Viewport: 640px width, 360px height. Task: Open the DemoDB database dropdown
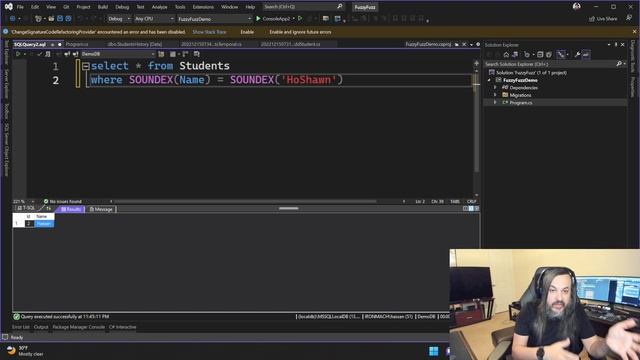118,54
